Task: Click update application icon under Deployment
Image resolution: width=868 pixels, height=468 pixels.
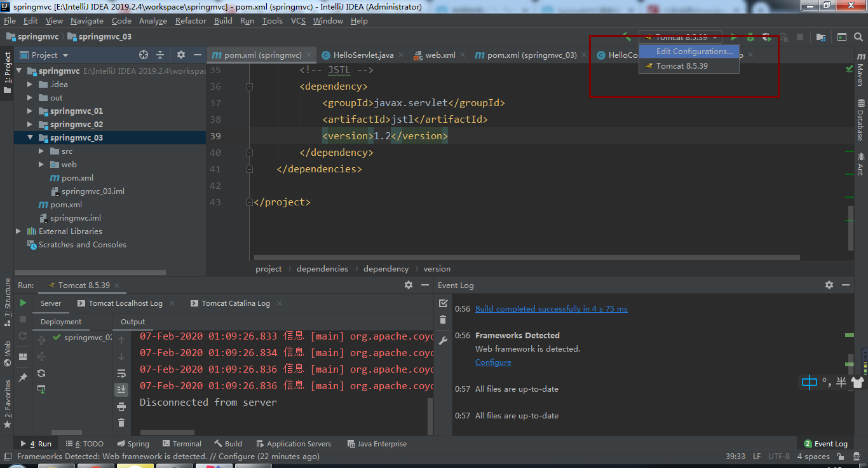Action: [41, 389]
